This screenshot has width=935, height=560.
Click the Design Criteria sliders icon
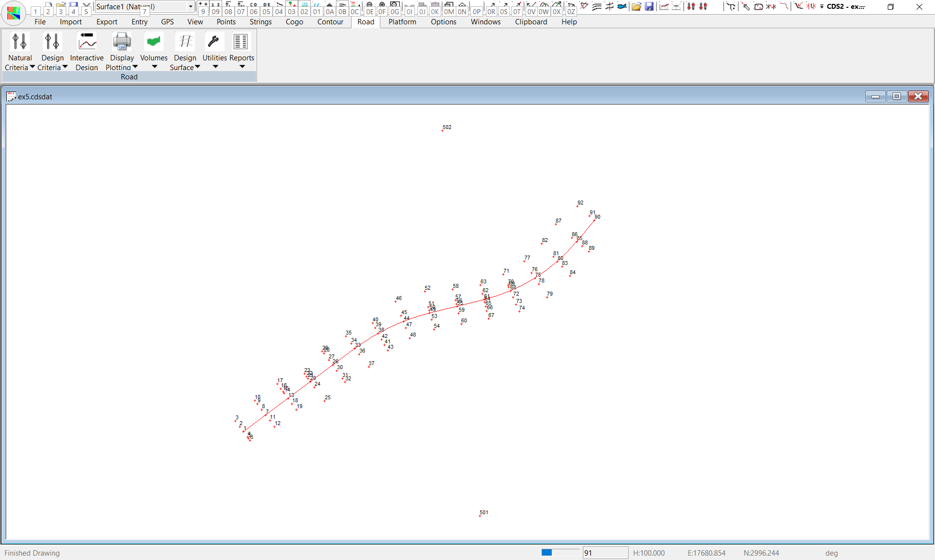[x=52, y=42]
